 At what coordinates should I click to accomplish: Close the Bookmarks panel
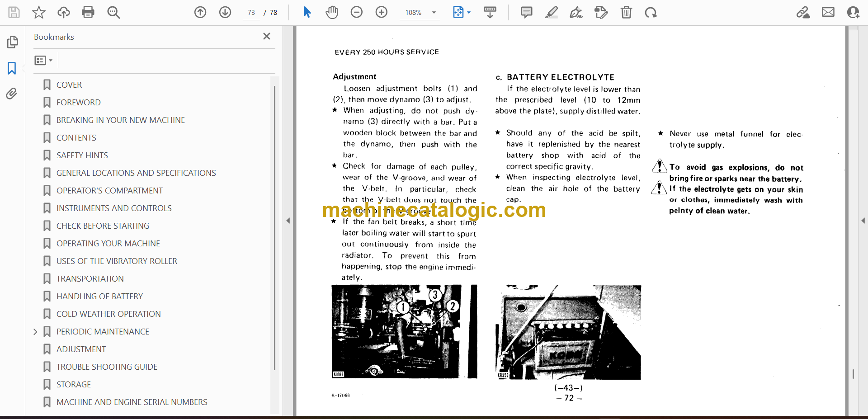[267, 36]
